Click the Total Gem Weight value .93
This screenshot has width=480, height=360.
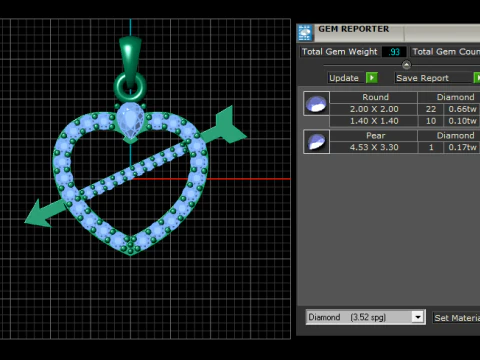[394, 52]
